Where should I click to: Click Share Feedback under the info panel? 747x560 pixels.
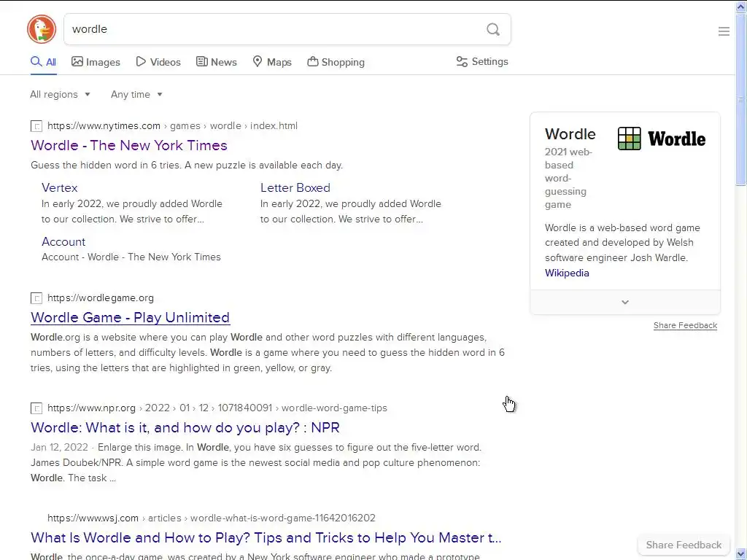point(685,325)
